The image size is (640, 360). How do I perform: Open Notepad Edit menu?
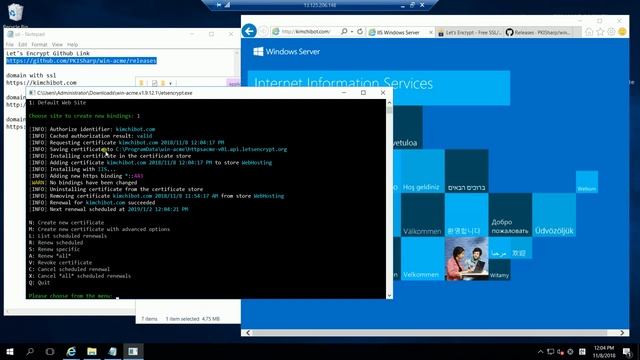tap(22, 44)
